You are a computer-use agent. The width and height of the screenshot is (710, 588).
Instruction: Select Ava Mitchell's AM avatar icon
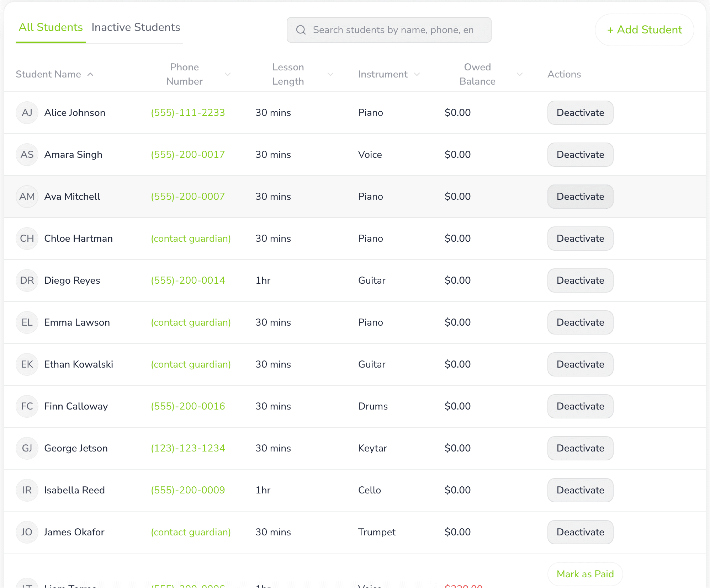27,197
